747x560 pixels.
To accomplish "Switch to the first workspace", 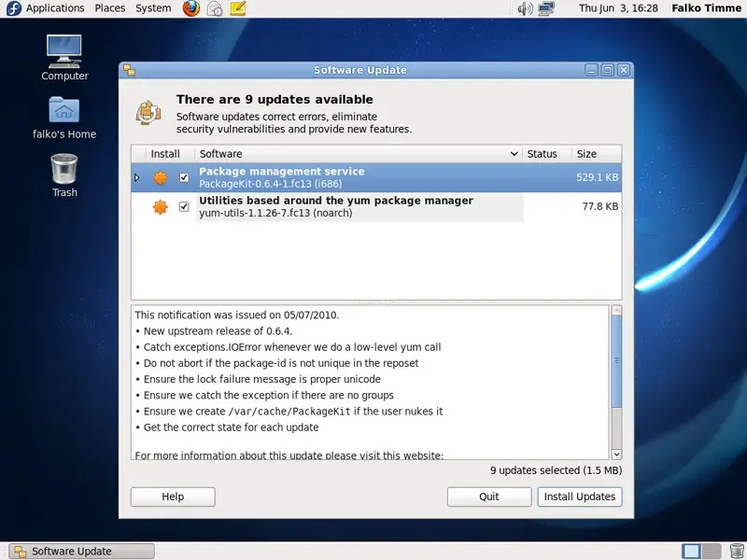I will click(691, 551).
